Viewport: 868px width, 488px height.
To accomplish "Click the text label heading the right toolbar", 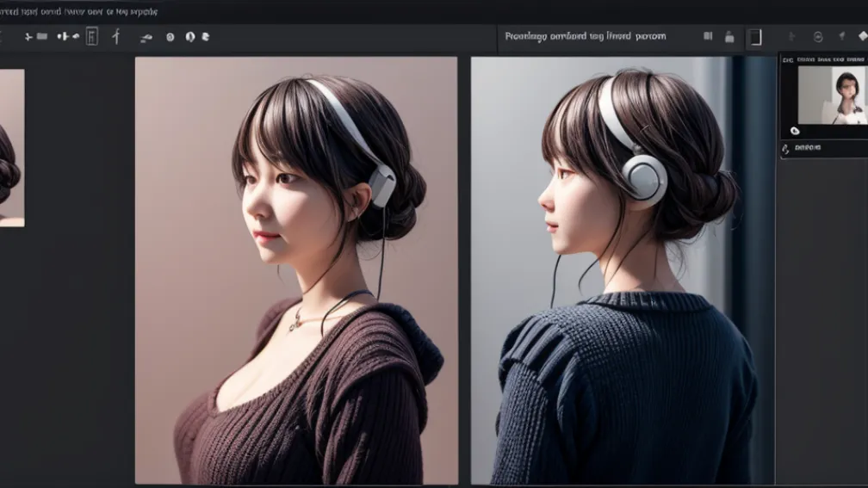I will click(586, 36).
